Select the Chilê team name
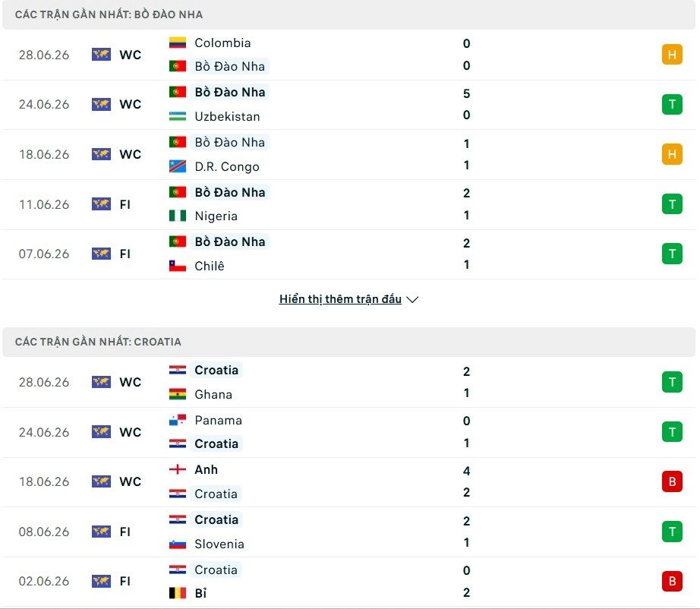 [x=210, y=266]
